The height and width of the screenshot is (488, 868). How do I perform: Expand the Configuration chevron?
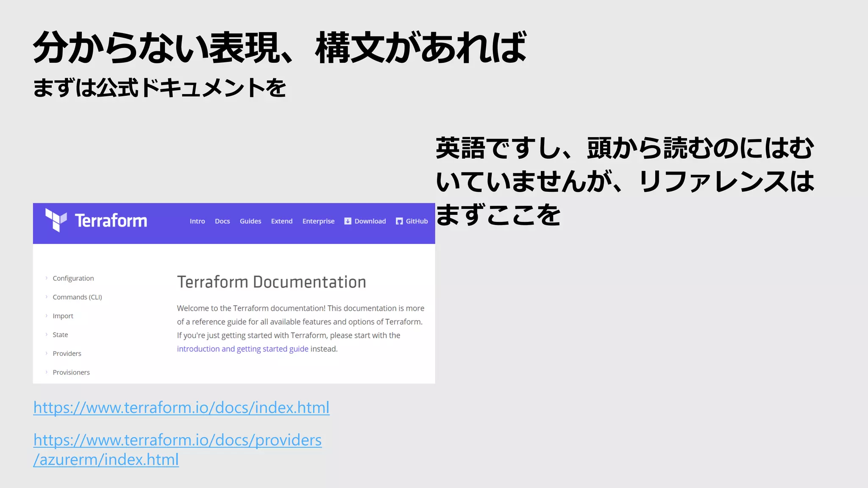(x=47, y=278)
